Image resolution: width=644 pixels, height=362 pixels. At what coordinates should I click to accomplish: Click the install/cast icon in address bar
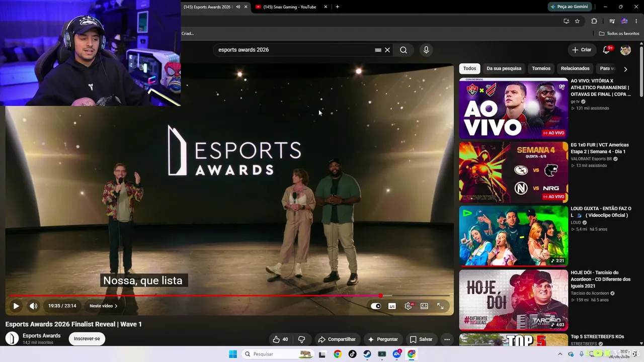(x=566, y=21)
